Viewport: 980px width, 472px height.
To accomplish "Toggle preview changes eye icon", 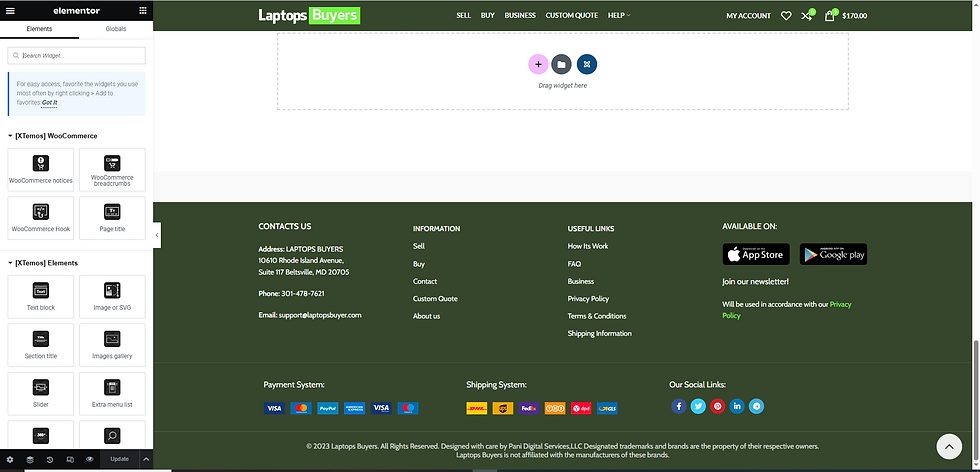I will pos(90,459).
